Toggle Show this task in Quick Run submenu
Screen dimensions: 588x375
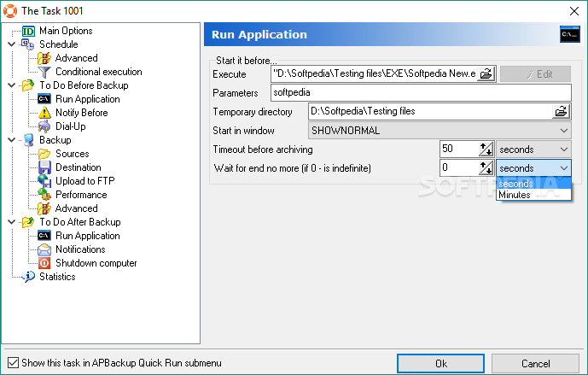pyautogui.click(x=13, y=363)
